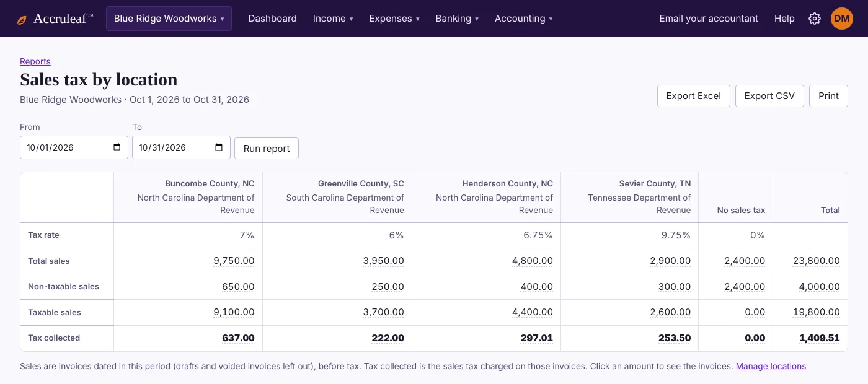Click Sevier County tax collected 253.50

point(675,338)
